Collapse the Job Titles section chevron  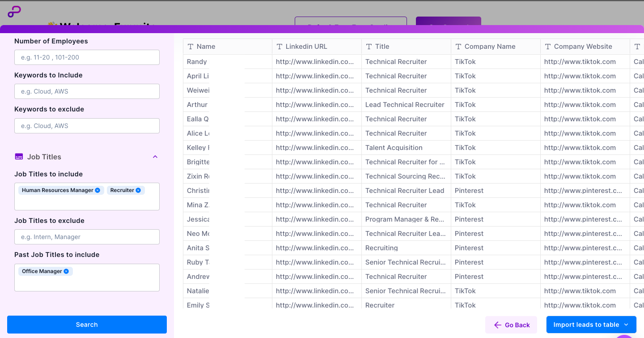tap(155, 157)
